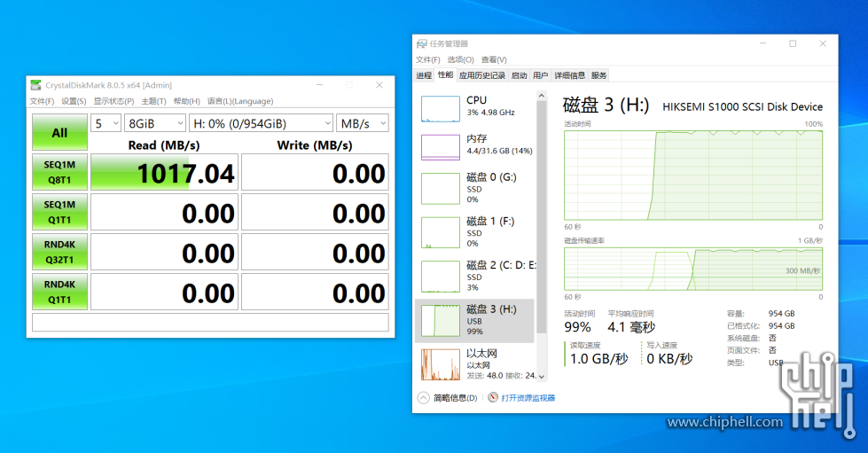The width and height of the screenshot is (868, 453).
Task: Open 查看(V) menu in Task Manager
Action: (494, 59)
